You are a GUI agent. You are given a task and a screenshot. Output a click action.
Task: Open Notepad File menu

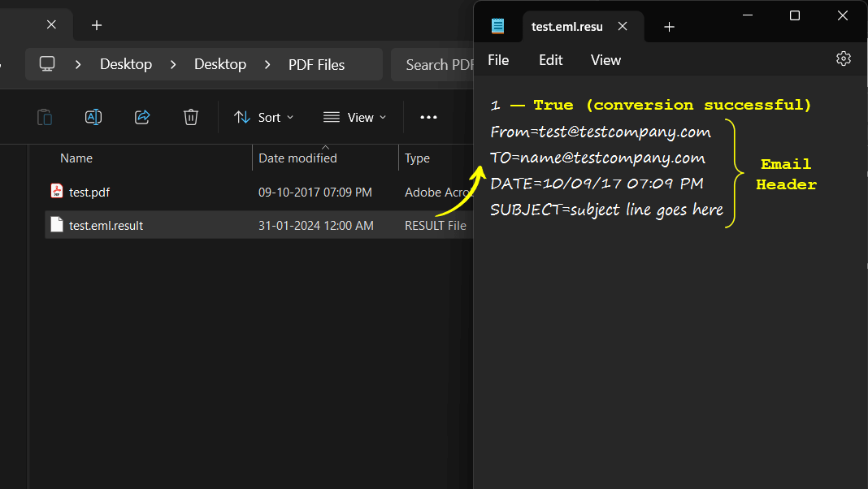point(498,60)
